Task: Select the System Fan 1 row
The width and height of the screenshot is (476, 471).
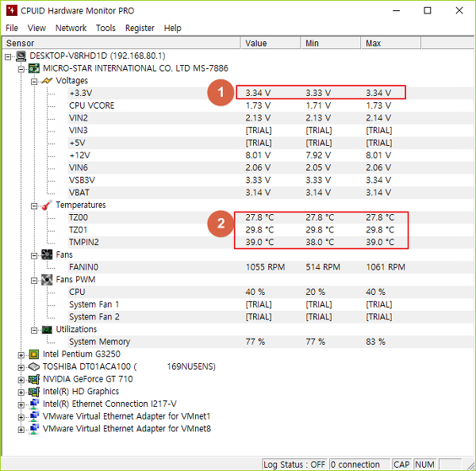Action: (x=271, y=304)
